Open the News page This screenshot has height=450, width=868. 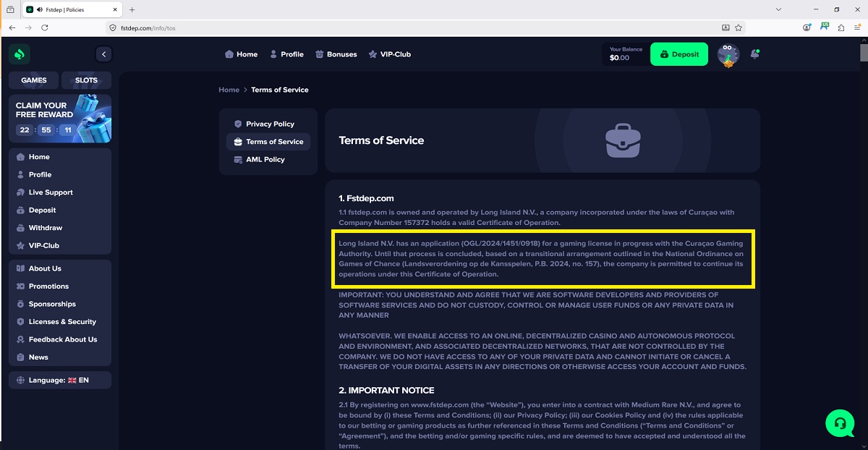(60, 357)
